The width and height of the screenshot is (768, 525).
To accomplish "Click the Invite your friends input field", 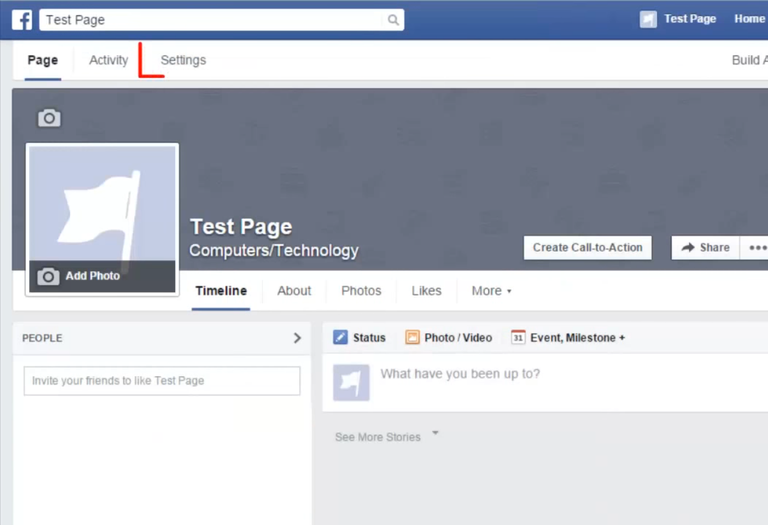I will pos(162,381).
